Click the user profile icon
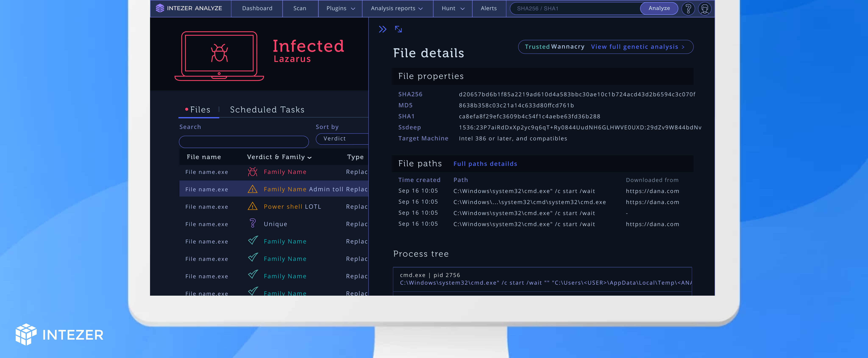Image resolution: width=868 pixels, height=358 pixels. [x=705, y=8]
